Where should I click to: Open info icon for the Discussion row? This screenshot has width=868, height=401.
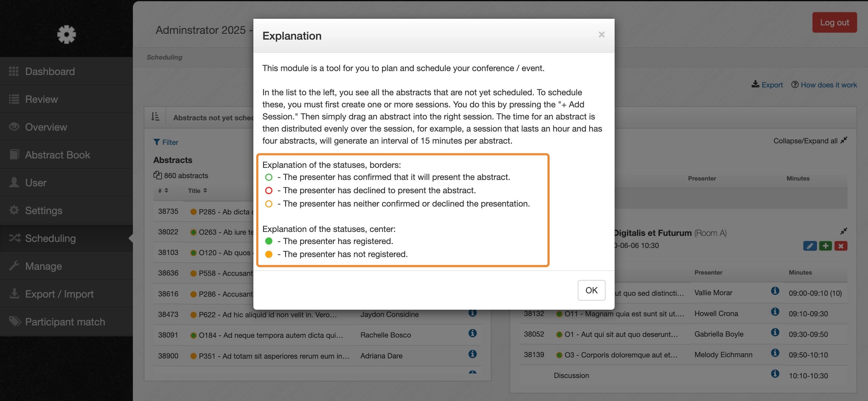point(775,374)
